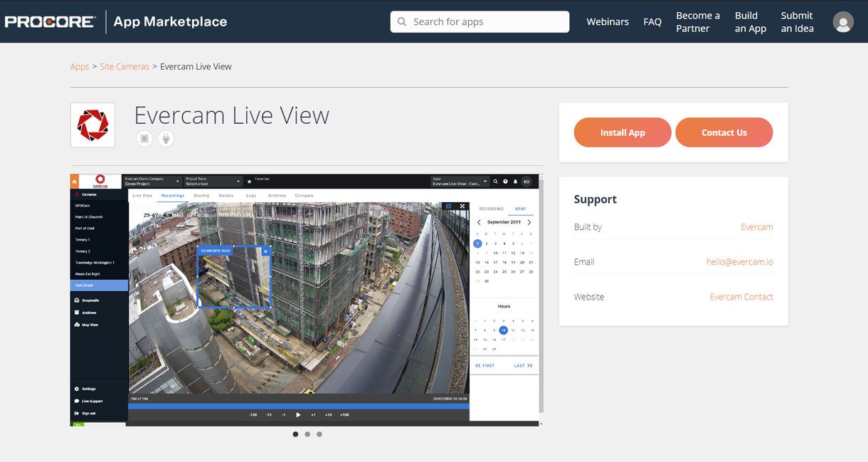Open the Project Tools select a tool dropdown
Image resolution: width=868 pixels, height=462 pixels.
[x=213, y=182]
